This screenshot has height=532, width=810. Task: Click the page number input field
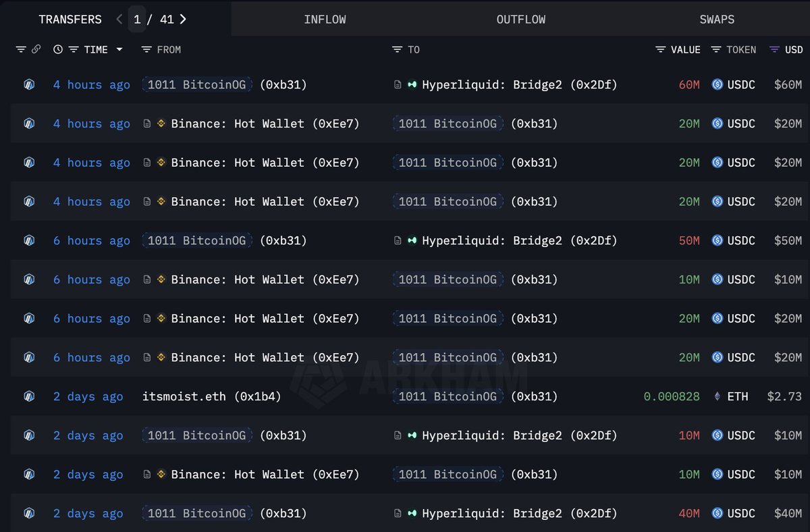137,19
